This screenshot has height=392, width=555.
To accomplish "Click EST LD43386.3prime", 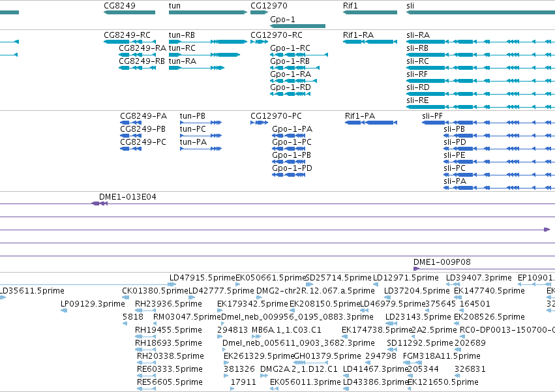I will click(346, 389).
